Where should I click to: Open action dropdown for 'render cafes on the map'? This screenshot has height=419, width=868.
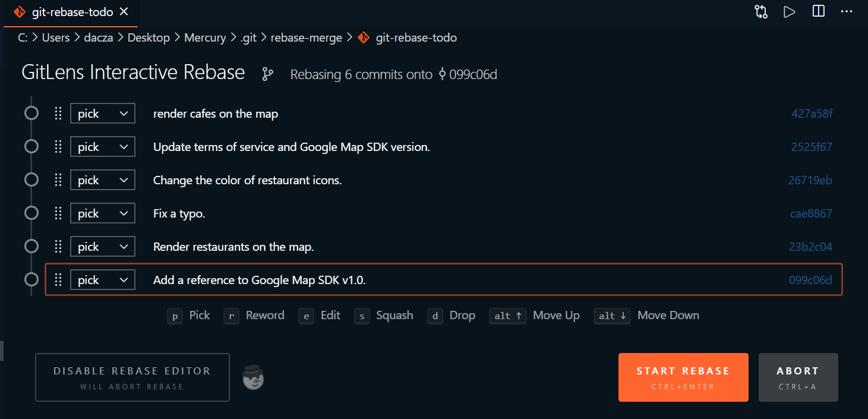(x=103, y=114)
